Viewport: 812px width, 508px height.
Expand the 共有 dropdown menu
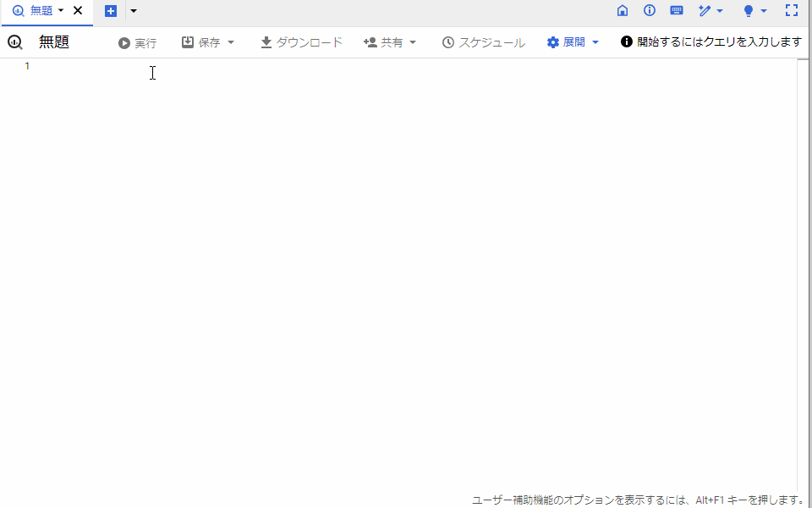[413, 41]
